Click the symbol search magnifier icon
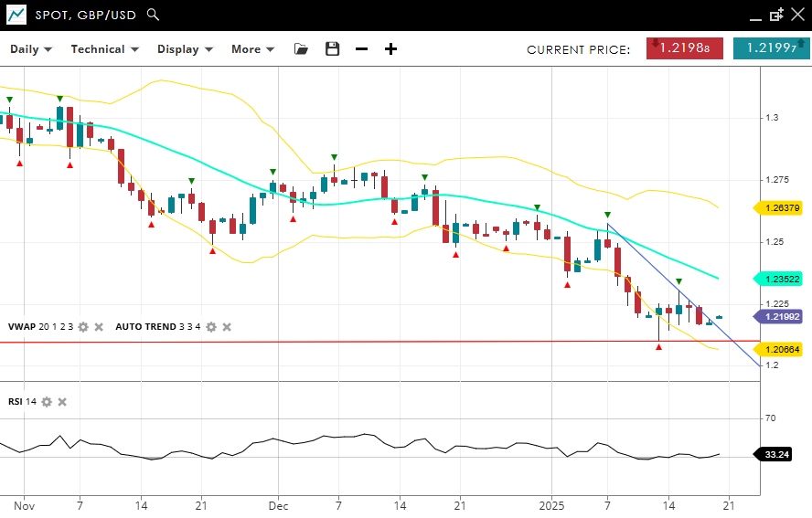 coord(153,16)
